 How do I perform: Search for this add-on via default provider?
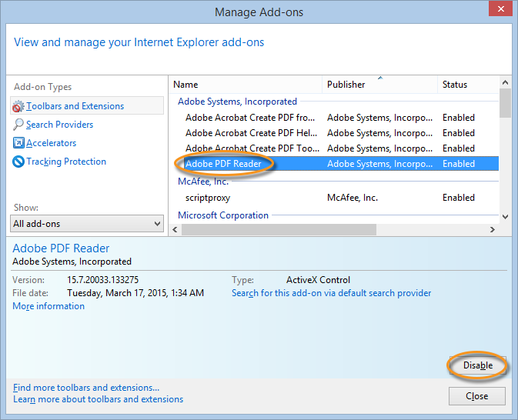point(331,293)
